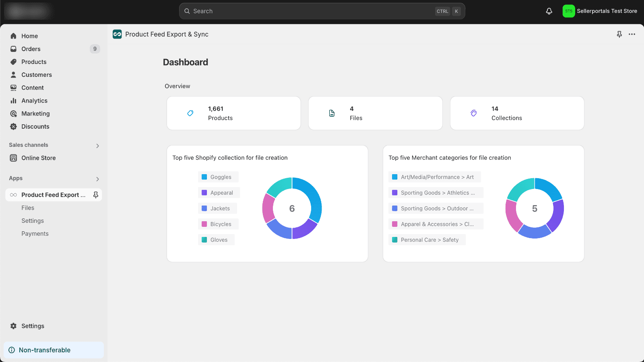This screenshot has height=362, width=644.
Task: Expand the Apps section chevron
Action: click(97, 179)
